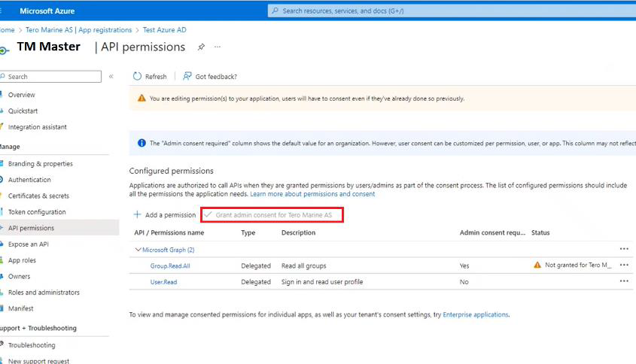The image size is (636, 364).
Task: Click the top search resources field
Action: [x=452, y=11]
